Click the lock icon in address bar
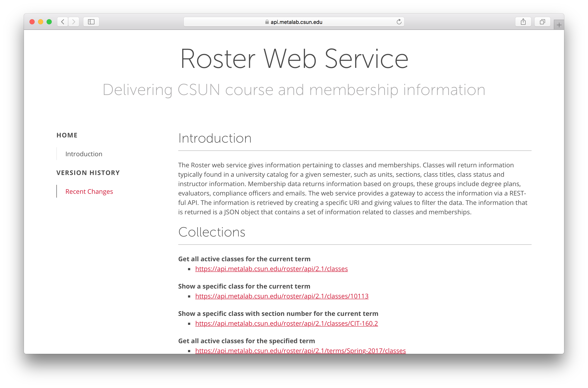The width and height of the screenshot is (588, 388). pos(267,22)
